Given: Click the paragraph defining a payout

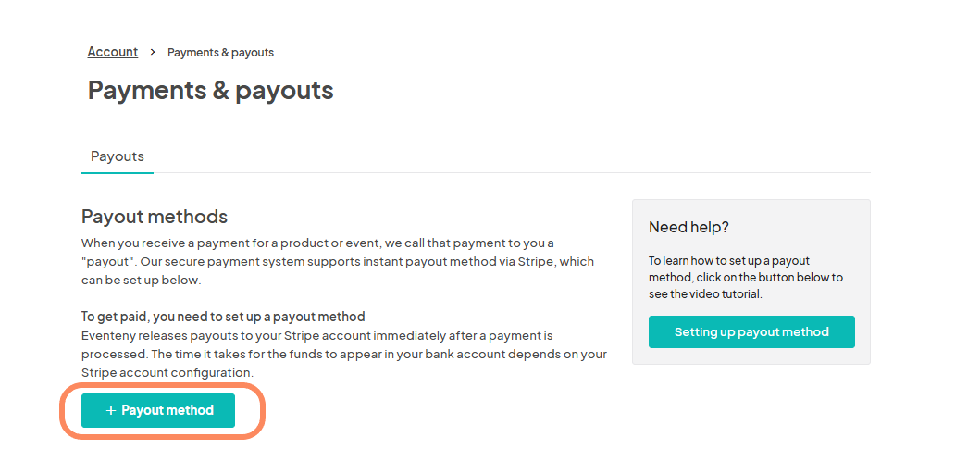Looking at the screenshot, I should pyautogui.click(x=338, y=261).
